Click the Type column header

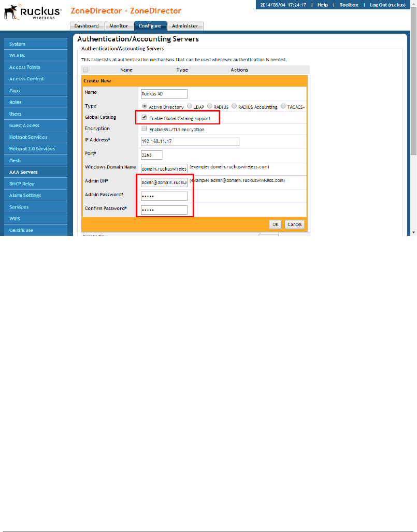pyautogui.click(x=182, y=70)
